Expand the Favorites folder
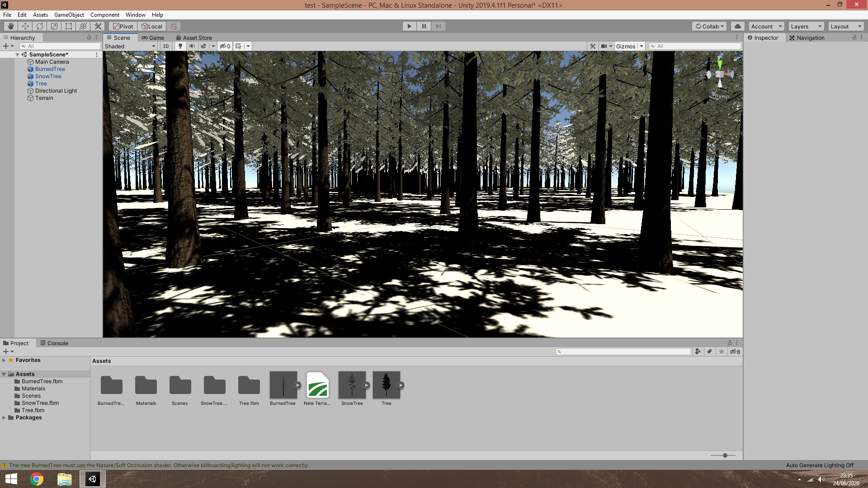This screenshot has height=488, width=868. click(x=4, y=360)
